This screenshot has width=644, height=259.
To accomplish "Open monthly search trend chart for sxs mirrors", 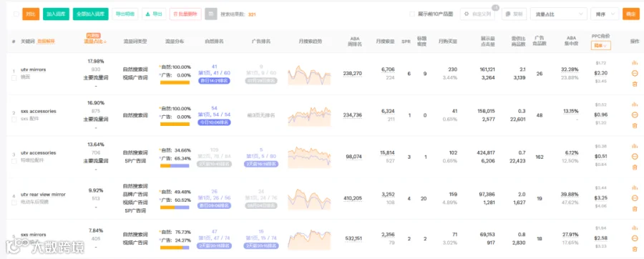I will click(x=309, y=240).
